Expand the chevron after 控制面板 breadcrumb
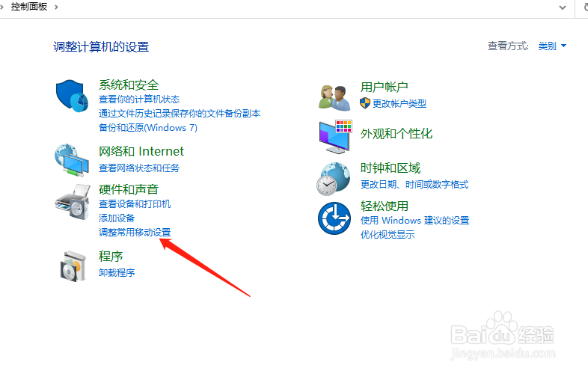 56,7
